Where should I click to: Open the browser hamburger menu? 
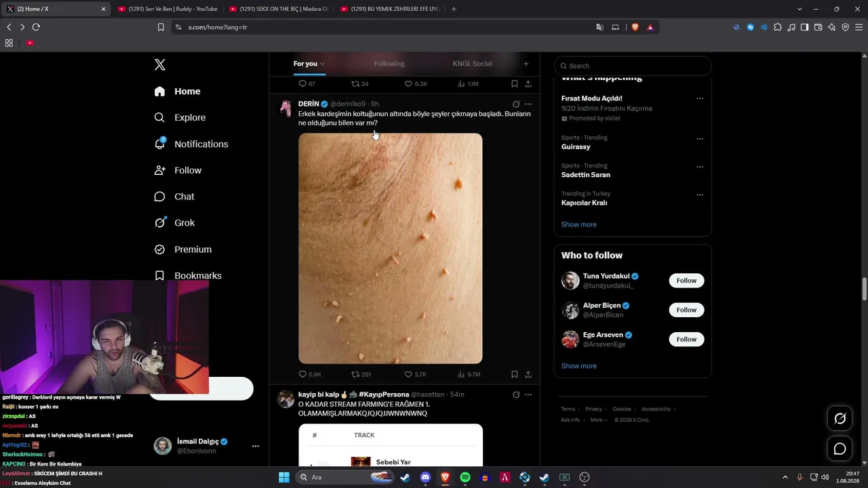pyautogui.click(x=859, y=27)
